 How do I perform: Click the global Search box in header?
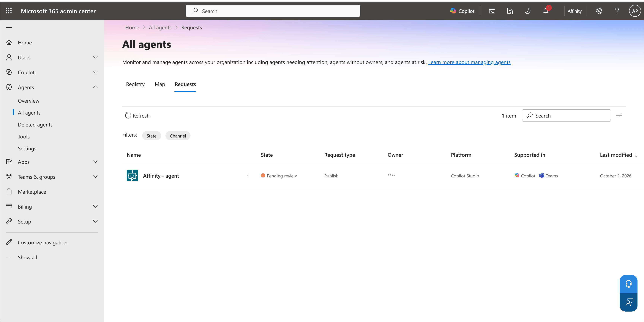click(x=273, y=11)
